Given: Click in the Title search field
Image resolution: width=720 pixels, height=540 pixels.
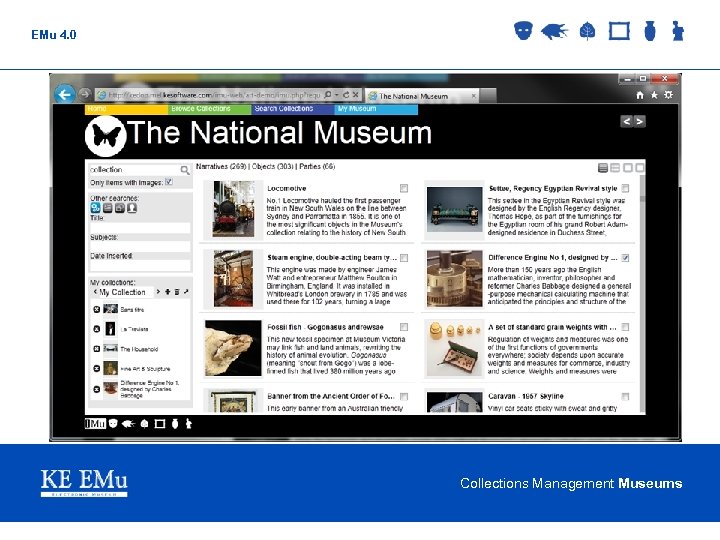Looking at the screenshot, I should click(140, 228).
